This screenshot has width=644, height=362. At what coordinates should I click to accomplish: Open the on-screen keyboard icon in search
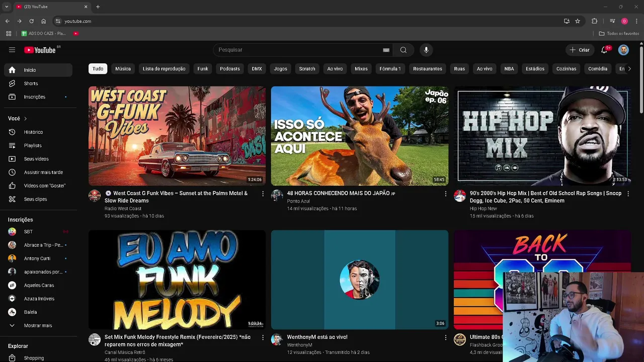386,50
